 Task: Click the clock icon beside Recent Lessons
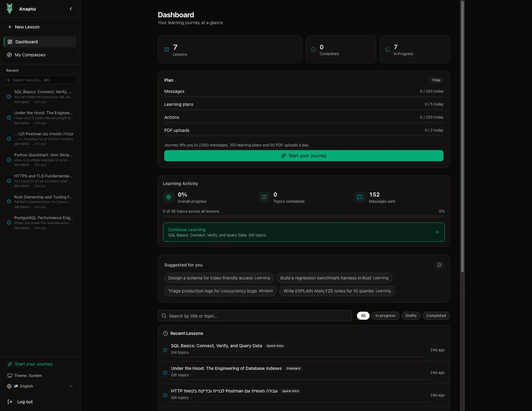tap(165, 333)
